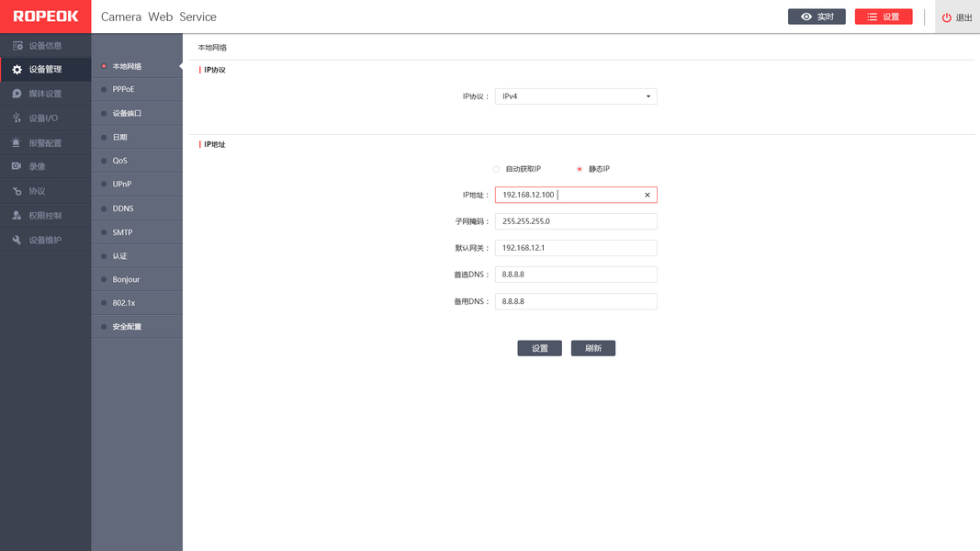Click the 设备维护 wrench icon
Screen dimensions: 980x551
pos(17,240)
